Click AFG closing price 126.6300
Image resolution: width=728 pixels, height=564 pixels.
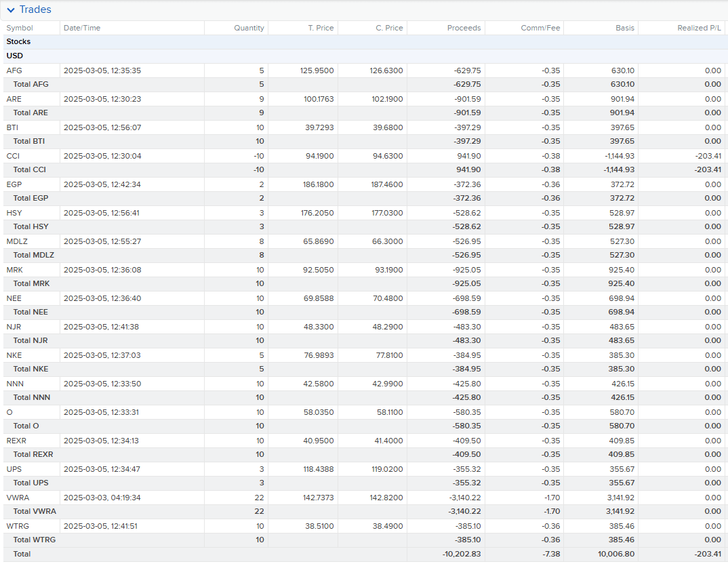tap(386, 70)
